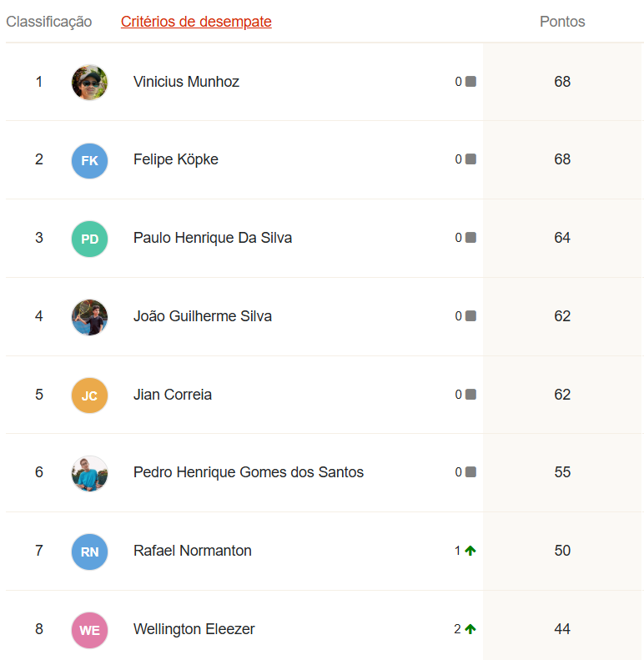Open Wellington Eleezer's player name

(x=194, y=629)
